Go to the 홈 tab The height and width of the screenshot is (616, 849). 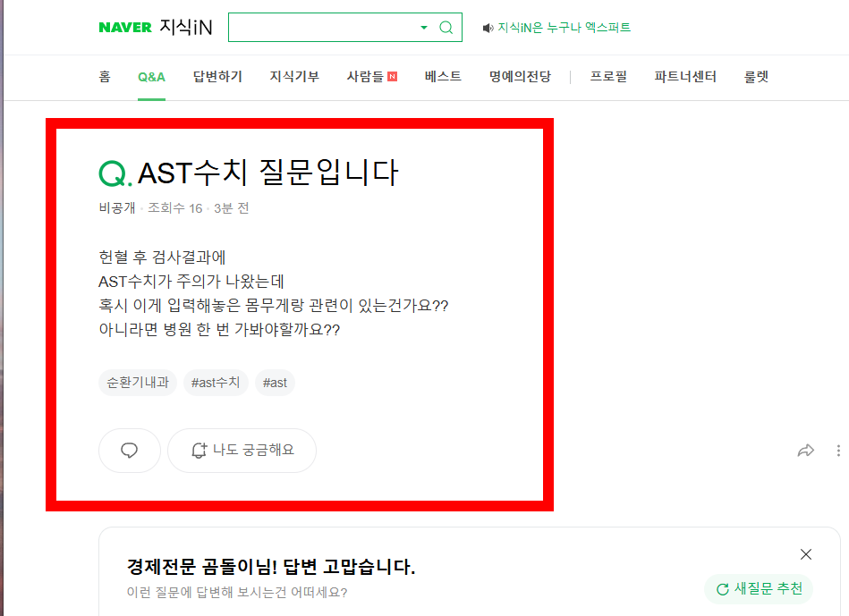[x=105, y=77]
